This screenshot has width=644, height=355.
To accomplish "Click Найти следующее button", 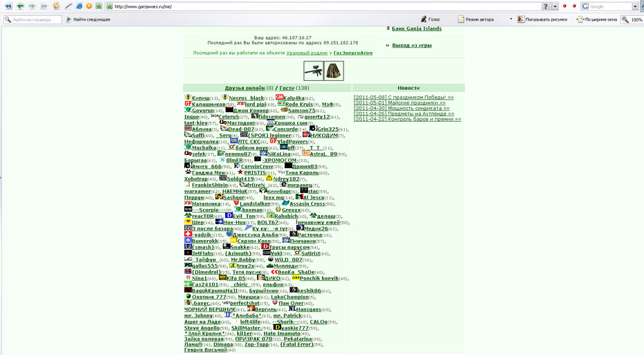I will coord(89,19).
